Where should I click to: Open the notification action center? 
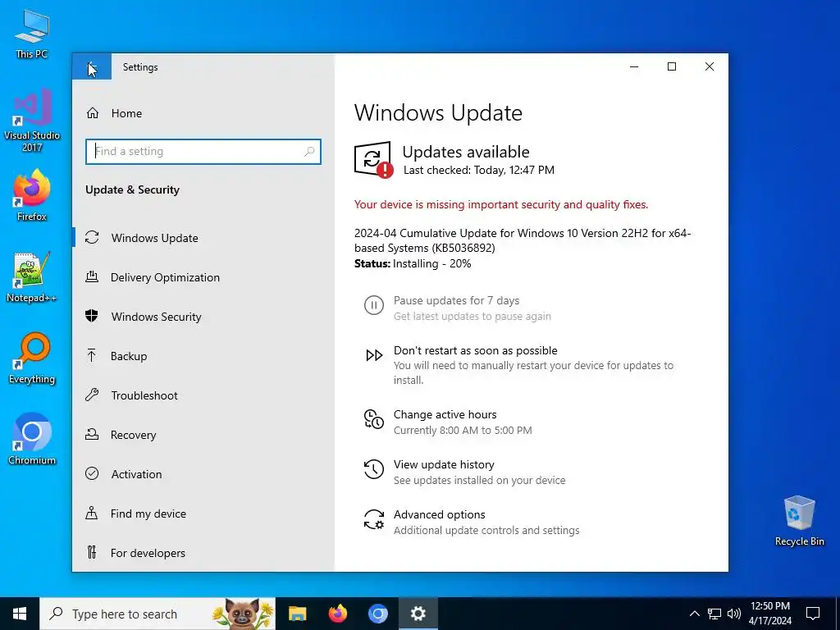[x=813, y=614]
